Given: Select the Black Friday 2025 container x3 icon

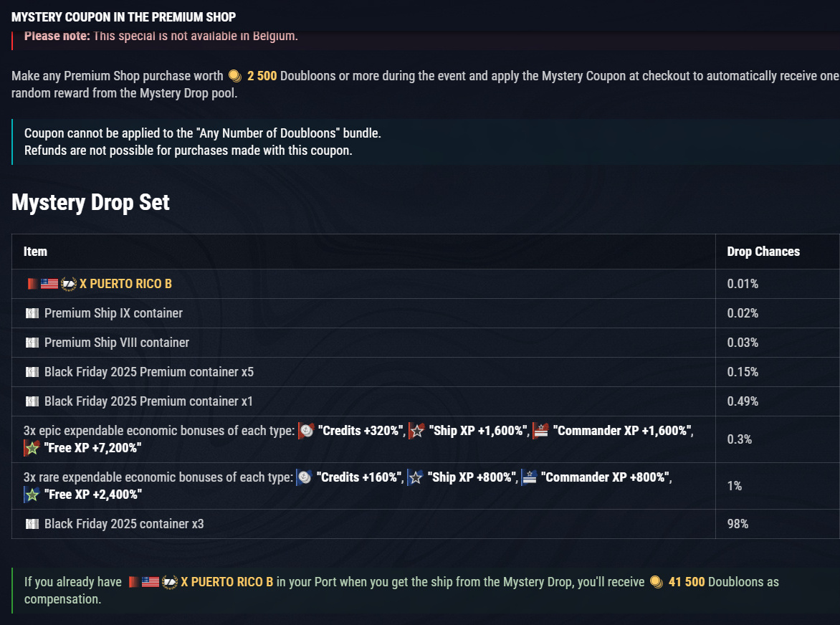Looking at the screenshot, I should (32, 524).
